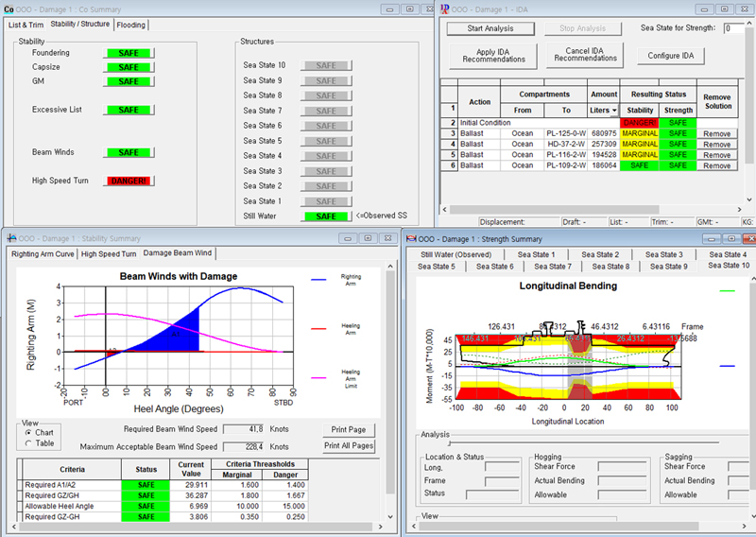756x537 pixels.
Task: Click the Sea State for Strength field
Action: (731, 28)
